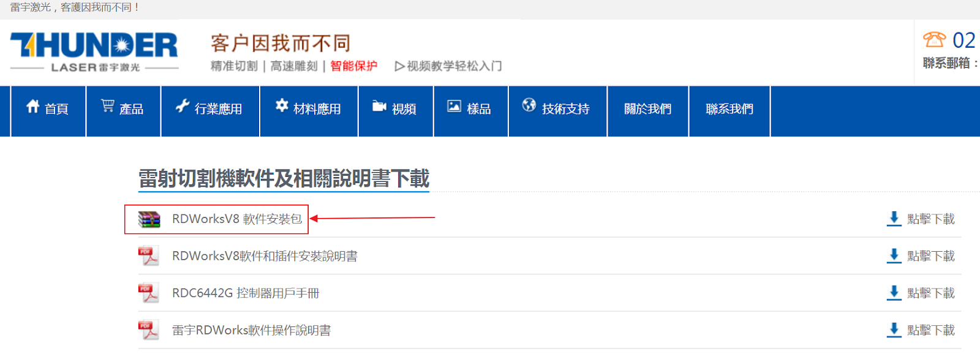This screenshot has height=354, width=980.
Task: Click the 客户因我而不同 slogan
Action: pyautogui.click(x=281, y=43)
